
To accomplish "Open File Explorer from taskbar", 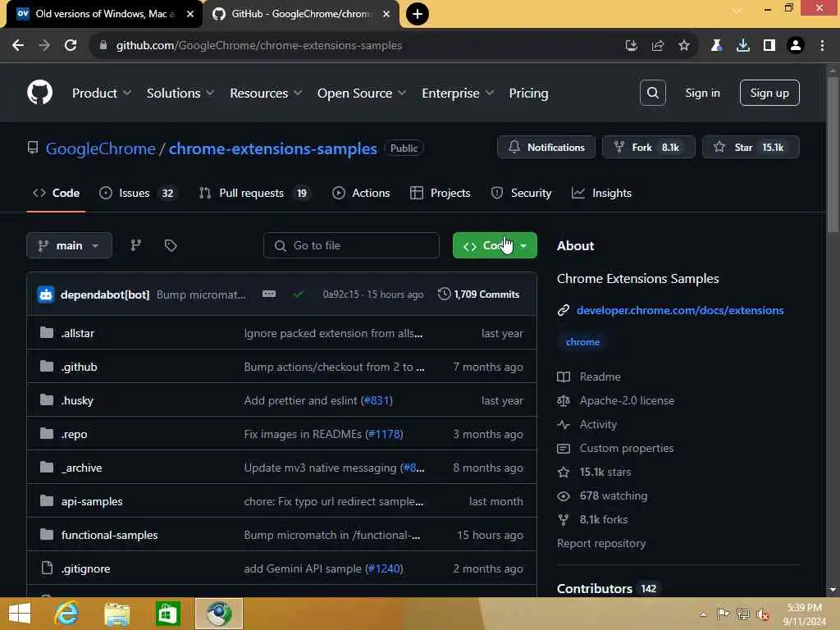I will point(117,614).
